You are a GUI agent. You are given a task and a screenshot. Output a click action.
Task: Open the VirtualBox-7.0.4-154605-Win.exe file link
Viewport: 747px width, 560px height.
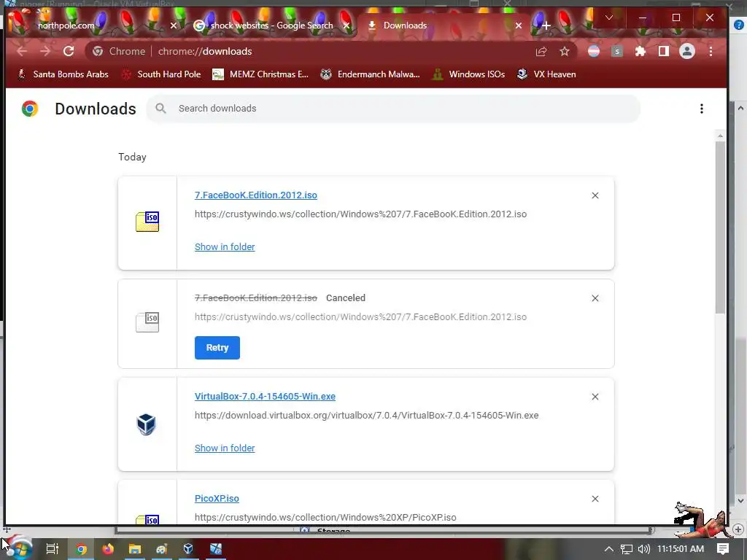[x=265, y=396]
